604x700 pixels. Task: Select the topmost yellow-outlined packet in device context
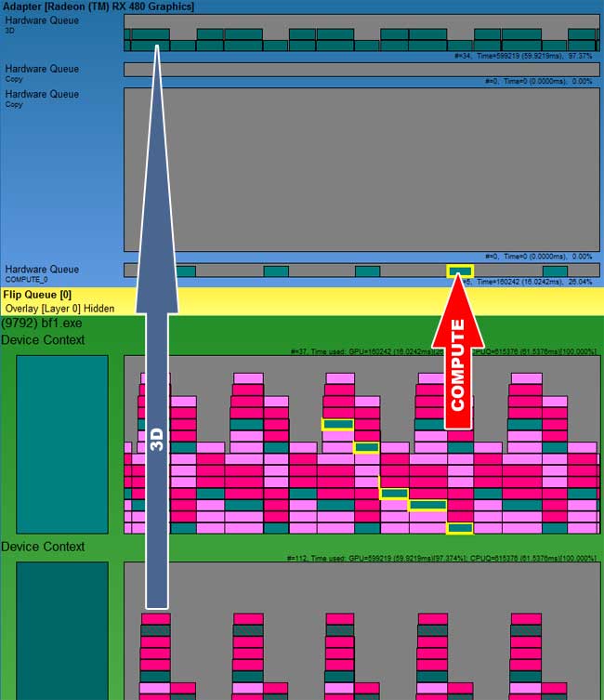[337, 425]
